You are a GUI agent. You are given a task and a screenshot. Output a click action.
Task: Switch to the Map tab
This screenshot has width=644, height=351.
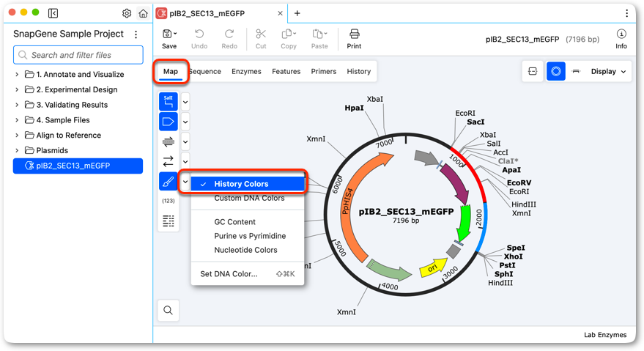coord(171,72)
